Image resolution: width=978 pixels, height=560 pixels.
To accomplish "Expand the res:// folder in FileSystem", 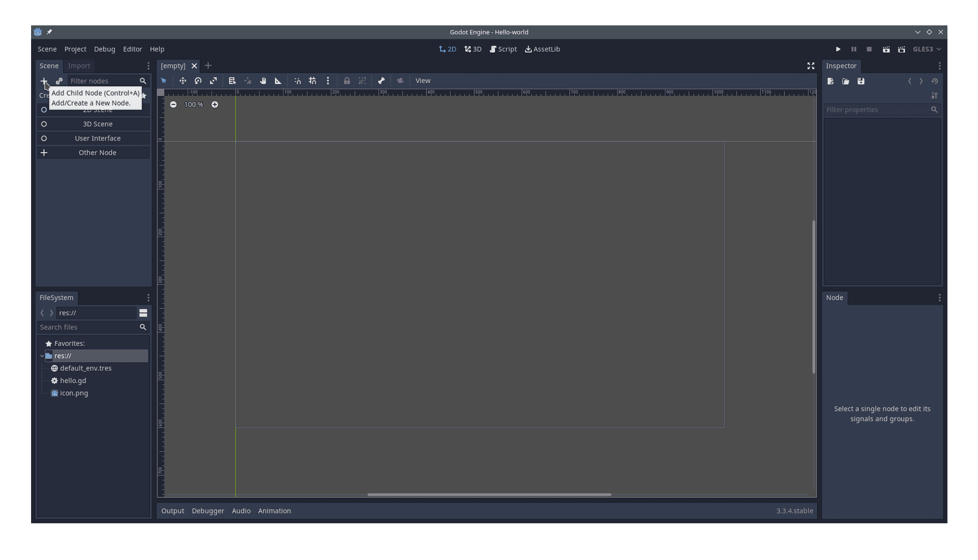I will (x=42, y=355).
